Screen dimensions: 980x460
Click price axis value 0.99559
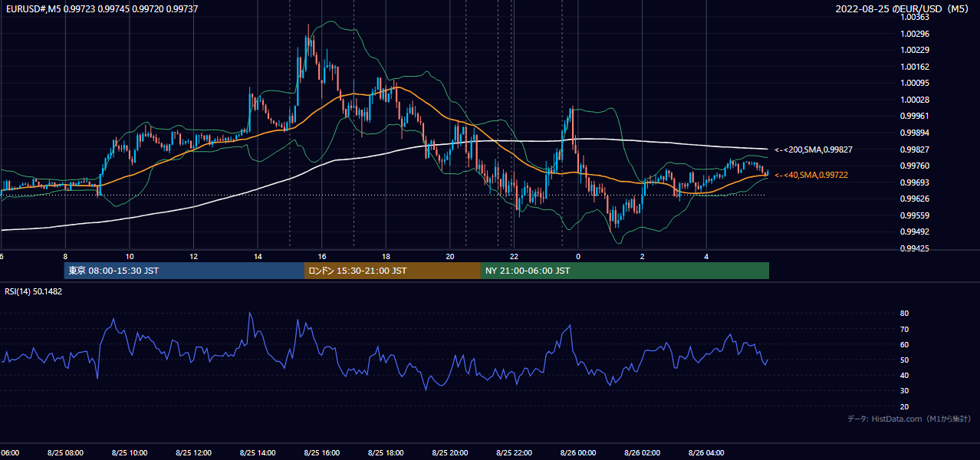pyautogui.click(x=916, y=215)
